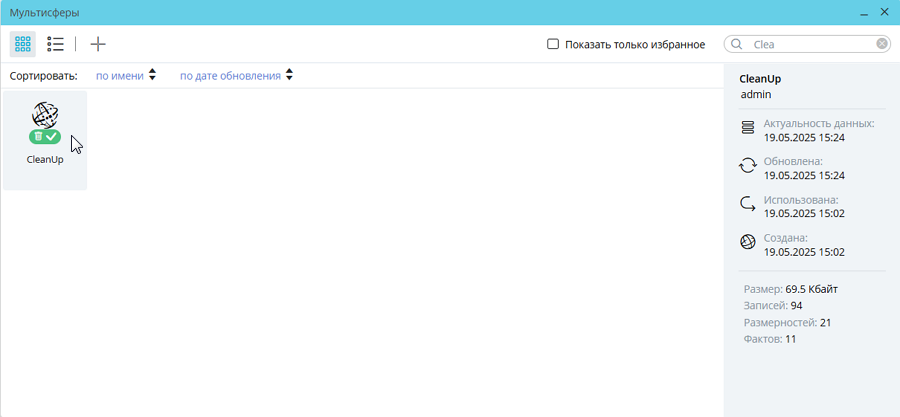Minimize the Мультисферы window
Viewport: 900px width, 417px height.
(863, 12)
